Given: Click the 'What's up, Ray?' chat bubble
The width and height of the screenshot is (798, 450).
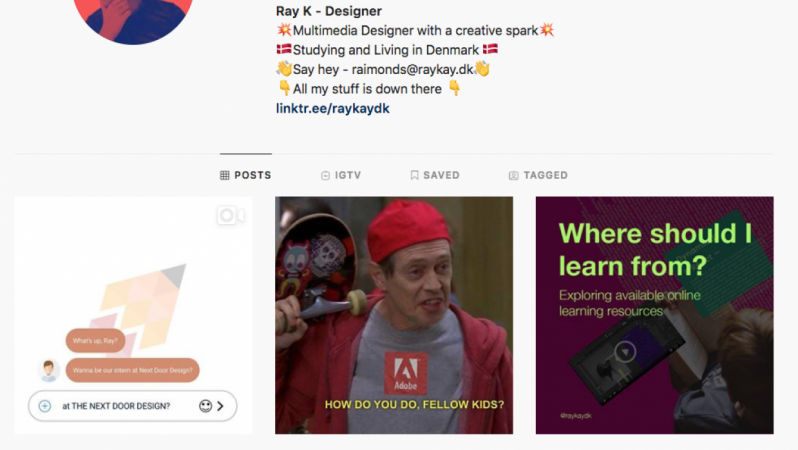Looking at the screenshot, I should tap(95, 341).
